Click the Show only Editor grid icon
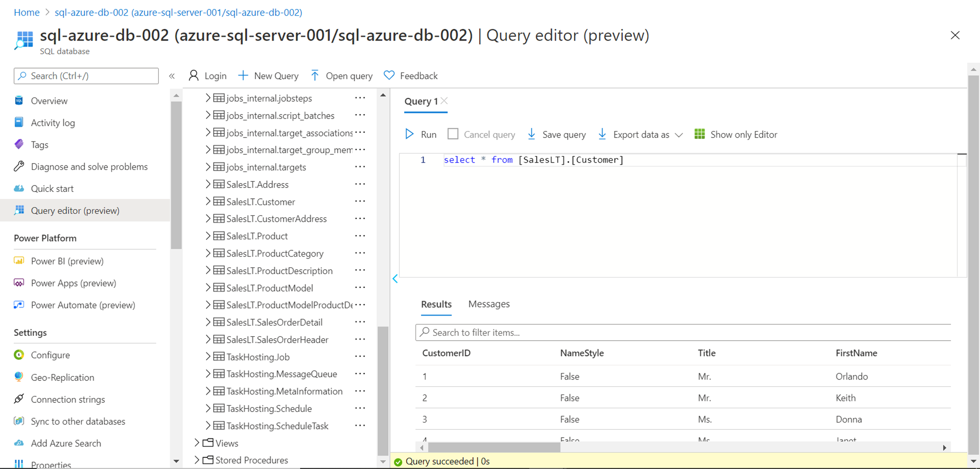Screen dimensions: 980x469 tap(699, 134)
